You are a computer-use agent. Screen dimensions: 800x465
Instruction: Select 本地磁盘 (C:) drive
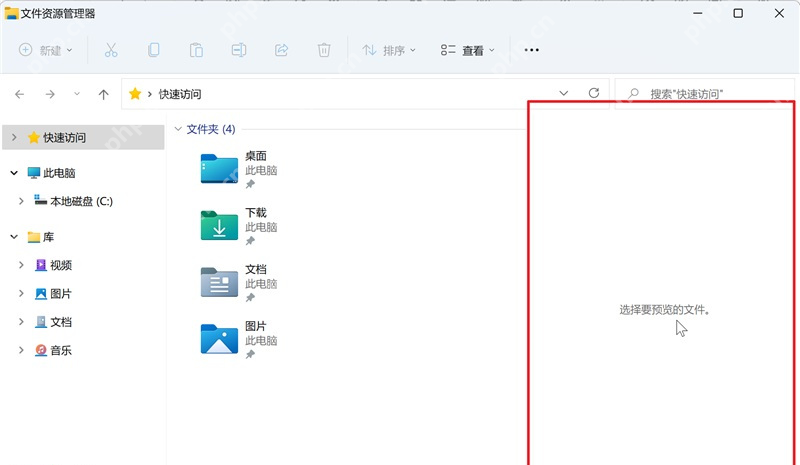73,201
